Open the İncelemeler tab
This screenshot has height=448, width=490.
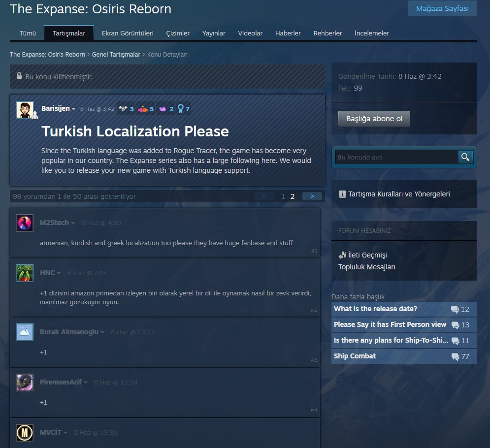pos(371,33)
